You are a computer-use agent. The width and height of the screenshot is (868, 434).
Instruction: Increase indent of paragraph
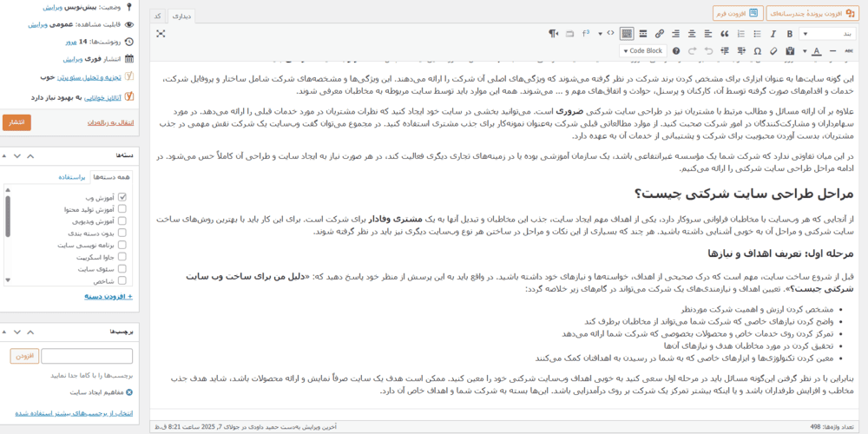pos(725,51)
